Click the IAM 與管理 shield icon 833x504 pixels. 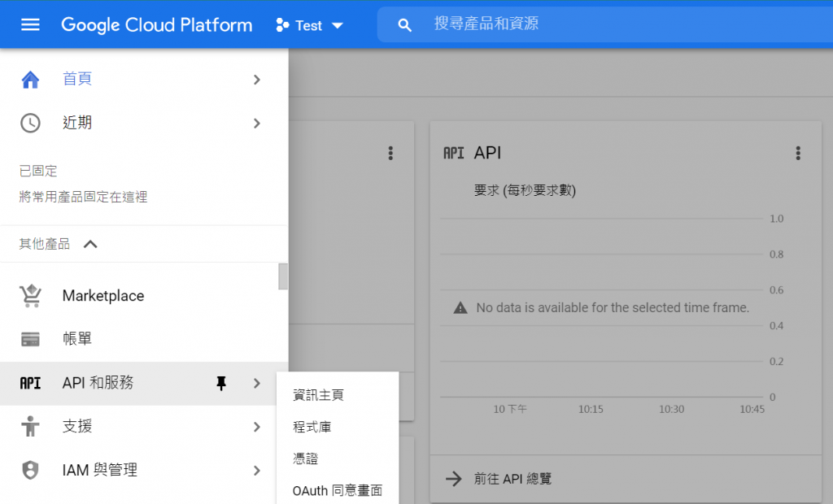pyautogui.click(x=30, y=470)
